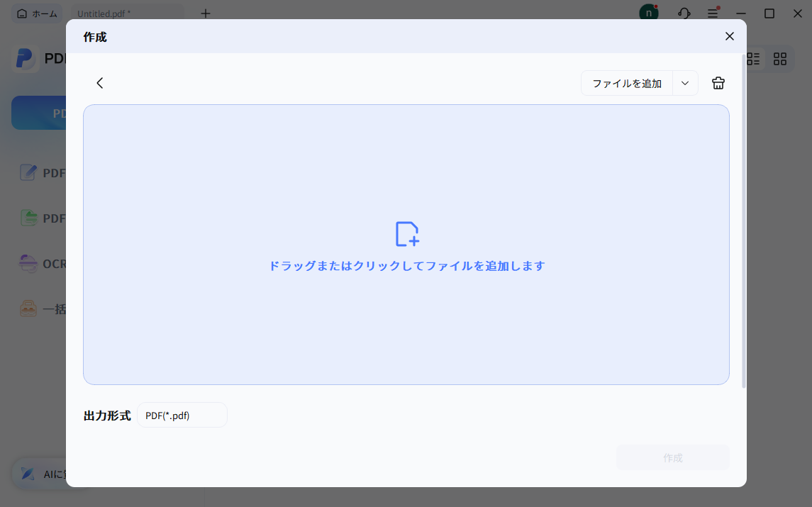Switch to the ホーム tab
The width and height of the screenshot is (812, 507).
[37, 14]
